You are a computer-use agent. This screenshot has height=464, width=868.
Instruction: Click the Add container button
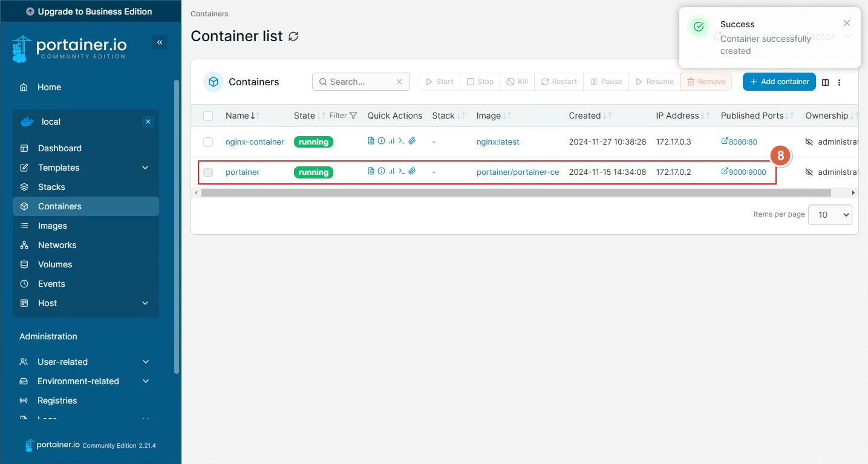779,82
